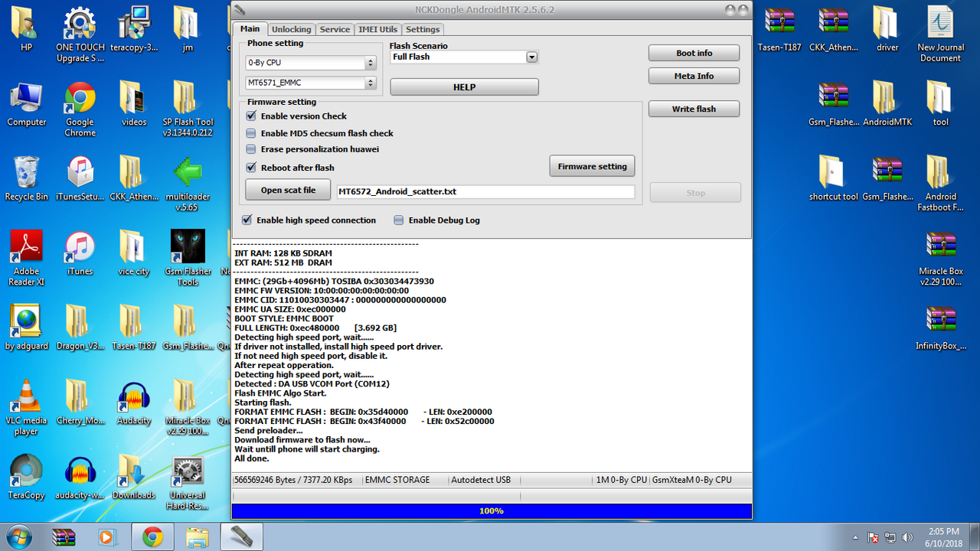
Task: Open iTunesSetup installer icon
Action: (x=80, y=179)
